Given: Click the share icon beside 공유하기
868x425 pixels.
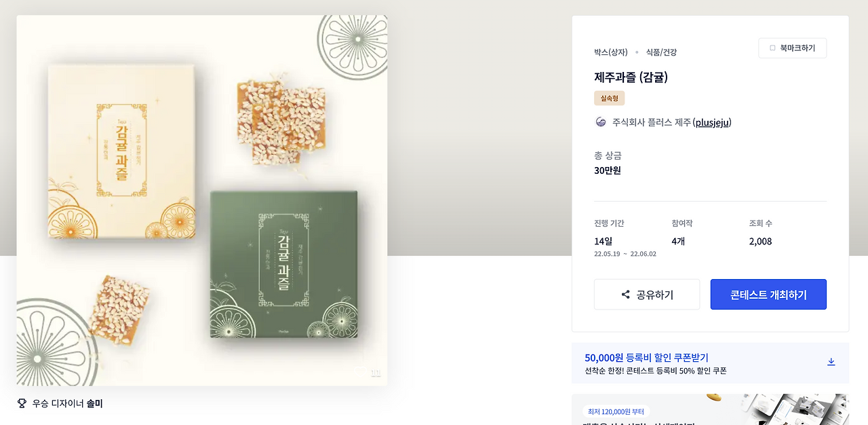Looking at the screenshot, I should click(x=625, y=294).
